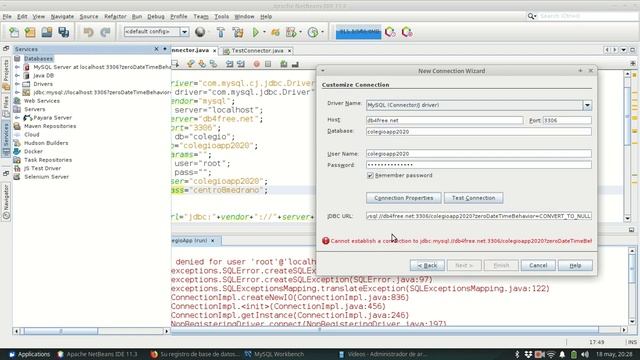
Task: Open the editor tabs list dropdown arrow
Action: [624, 50]
